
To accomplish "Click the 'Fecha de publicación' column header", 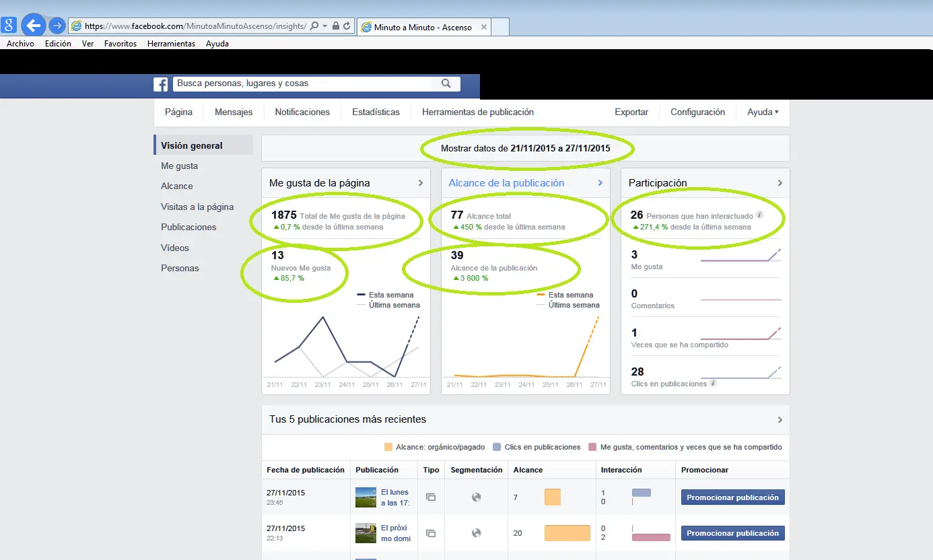I will point(306,470).
